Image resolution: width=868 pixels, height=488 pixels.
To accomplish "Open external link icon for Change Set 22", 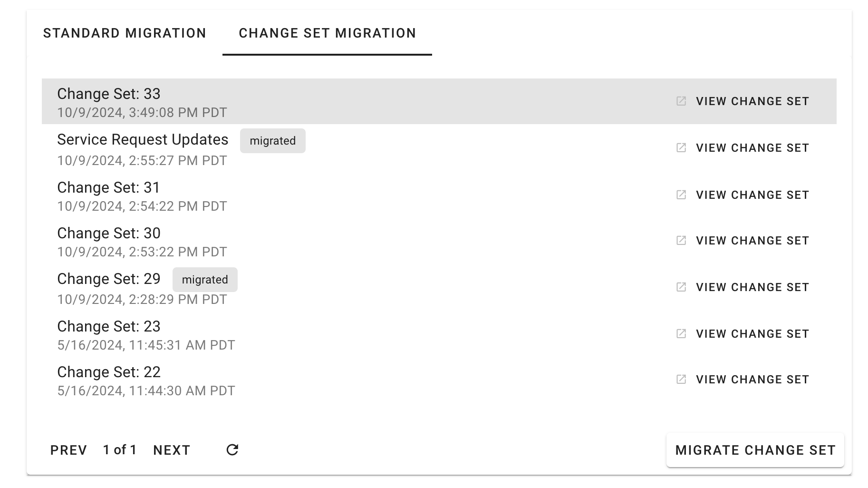I will click(681, 380).
